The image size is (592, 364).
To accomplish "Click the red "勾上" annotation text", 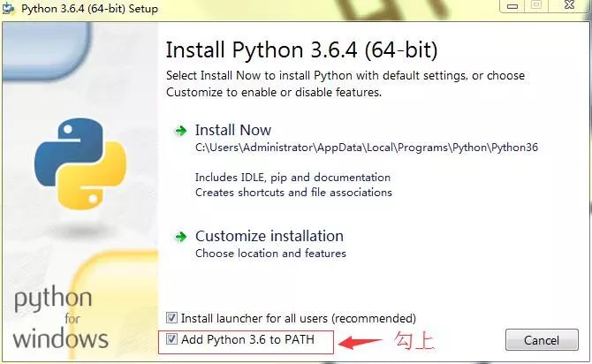I will [x=414, y=339].
